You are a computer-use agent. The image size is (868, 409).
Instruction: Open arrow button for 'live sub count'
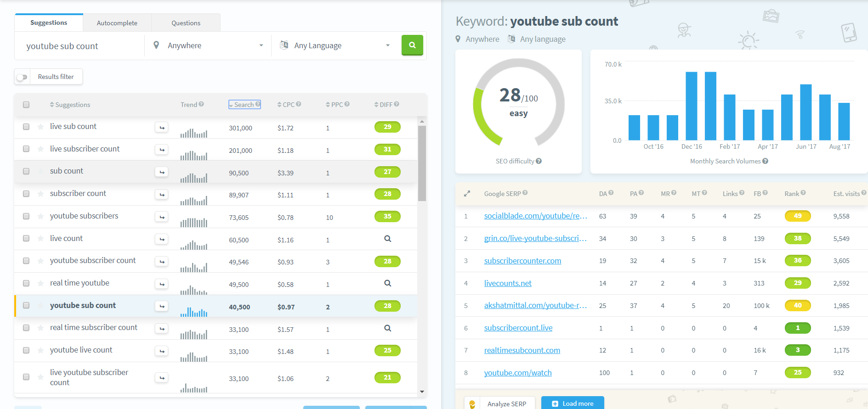pos(161,127)
